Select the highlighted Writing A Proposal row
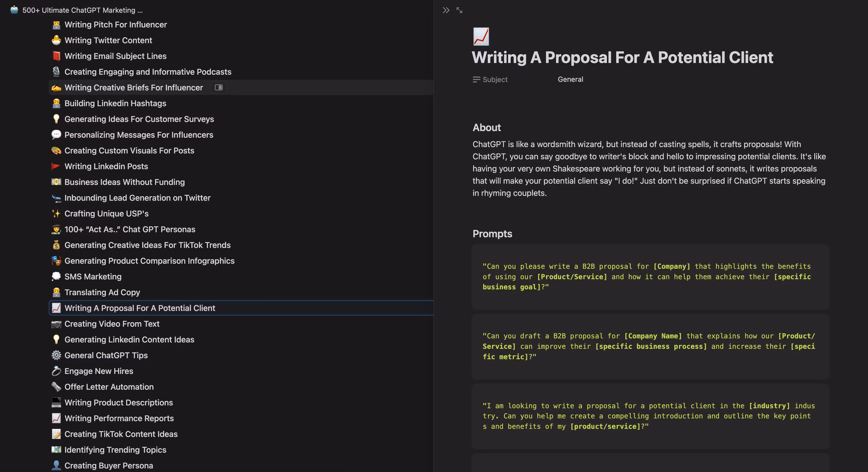Screen dimensions: 868x472 (x=241, y=308)
